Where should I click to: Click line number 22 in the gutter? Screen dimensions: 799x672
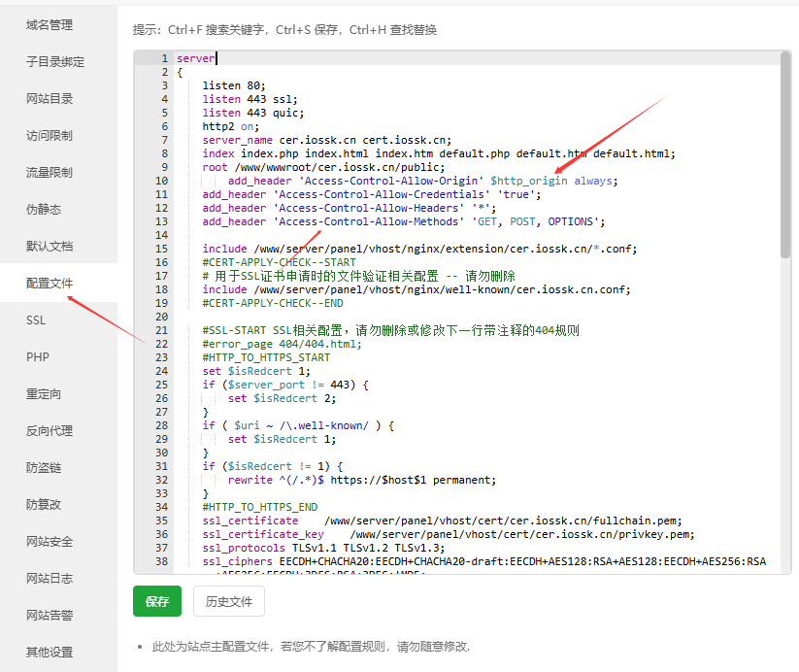(x=161, y=344)
